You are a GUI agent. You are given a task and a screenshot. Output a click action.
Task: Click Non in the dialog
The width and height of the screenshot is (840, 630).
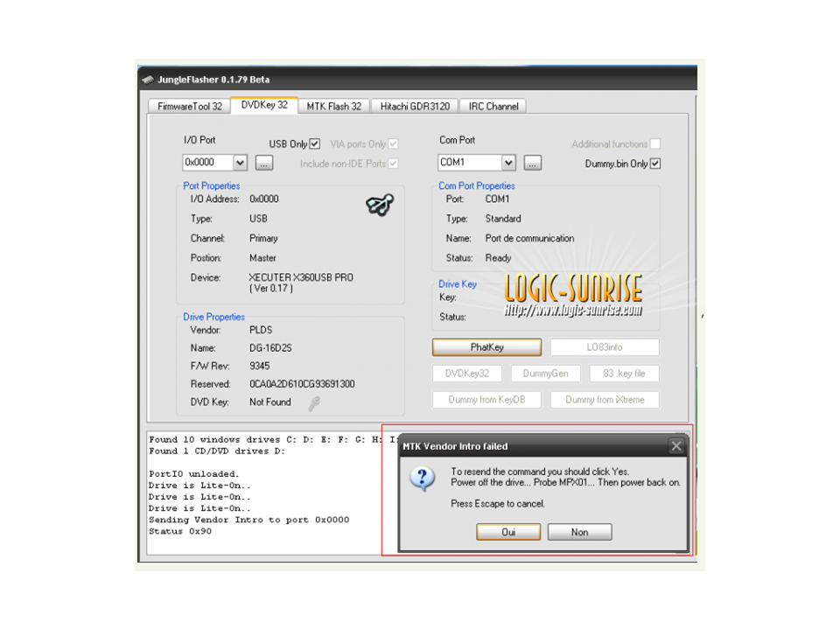click(x=579, y=532)
